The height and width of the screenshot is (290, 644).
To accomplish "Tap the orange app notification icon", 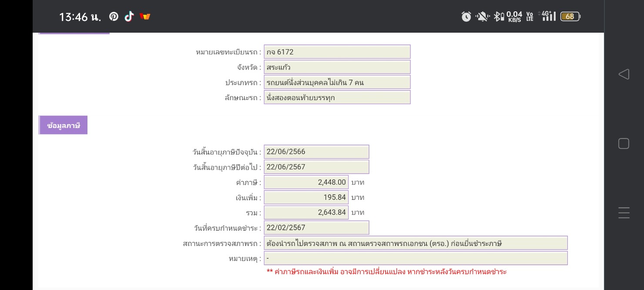I will pos(145,17).
